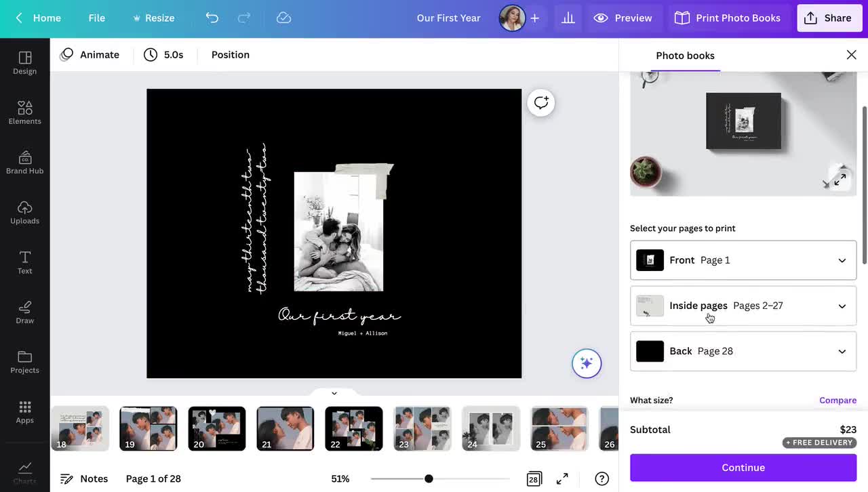Open the Text sidebar panel

(x=24, y=262)
